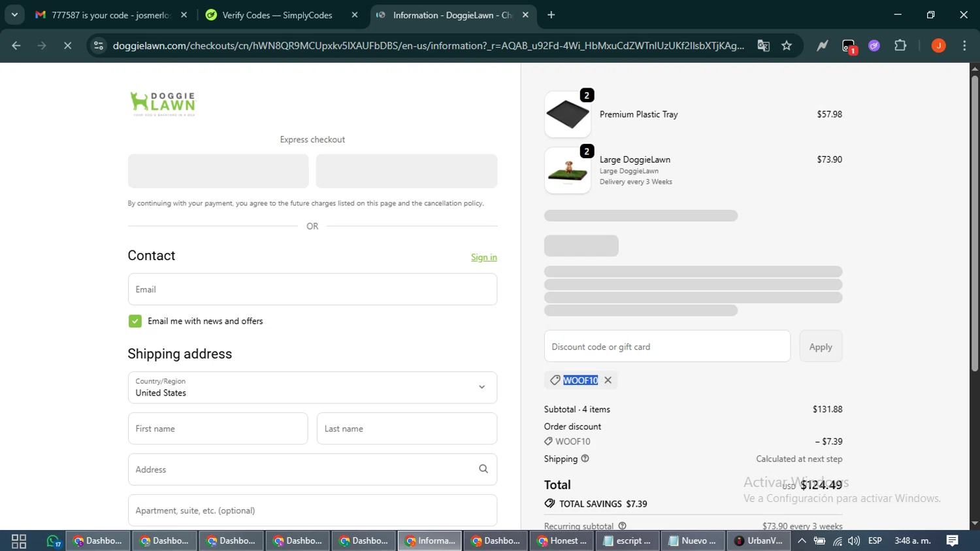Click the TOTAL SAVINGS $7.39 text
This screenshot has height=551, width=980.
click(x=603, y=503)
